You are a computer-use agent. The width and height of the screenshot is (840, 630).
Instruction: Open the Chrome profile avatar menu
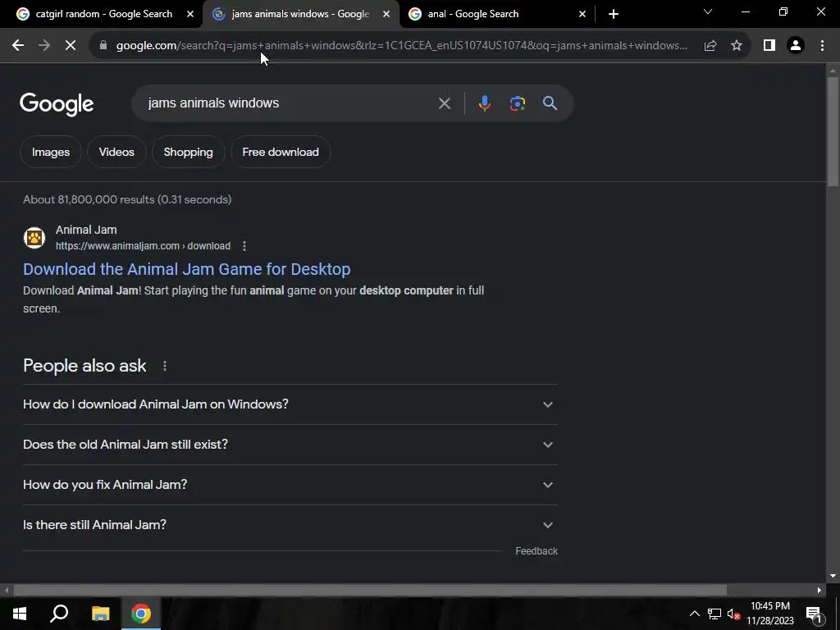pos(796,46)
